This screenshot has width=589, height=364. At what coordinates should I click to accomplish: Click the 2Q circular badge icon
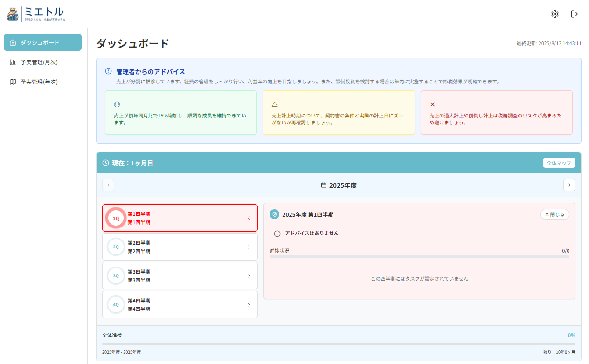[x=116, y=247]
